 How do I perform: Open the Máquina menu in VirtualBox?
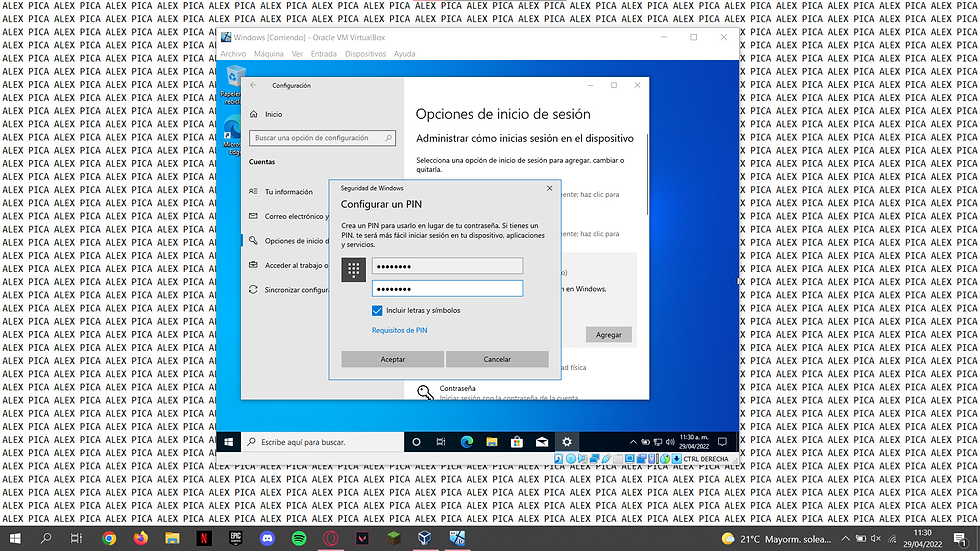pyautogui.click(x=269, y=54)
